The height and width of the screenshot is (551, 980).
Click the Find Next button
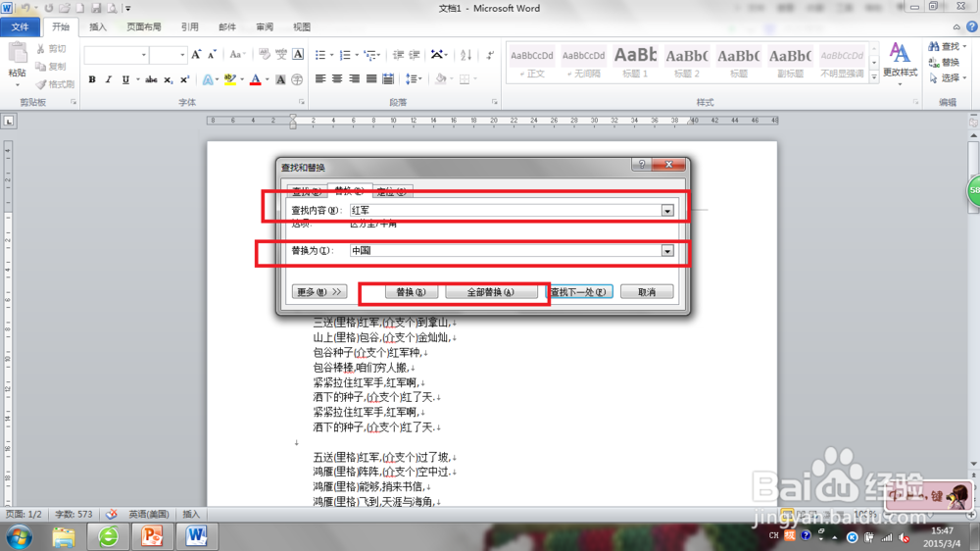click(579, 292)
